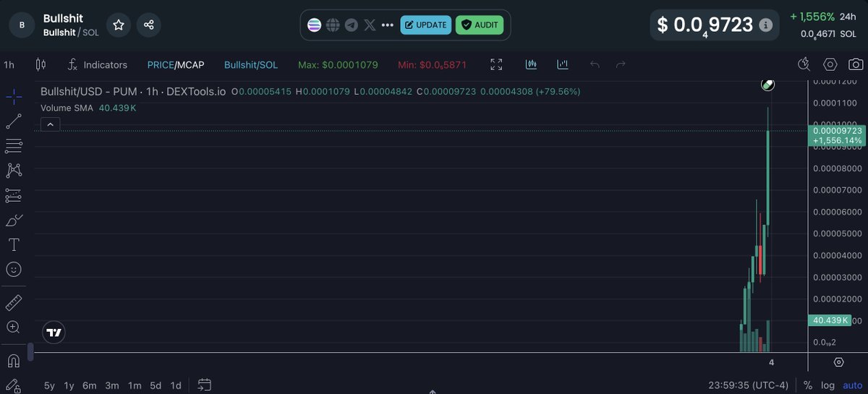Select the forecasting and measurement tool
Image resolution: width=868 pixels, height=394 pixels.
(14, 195)
